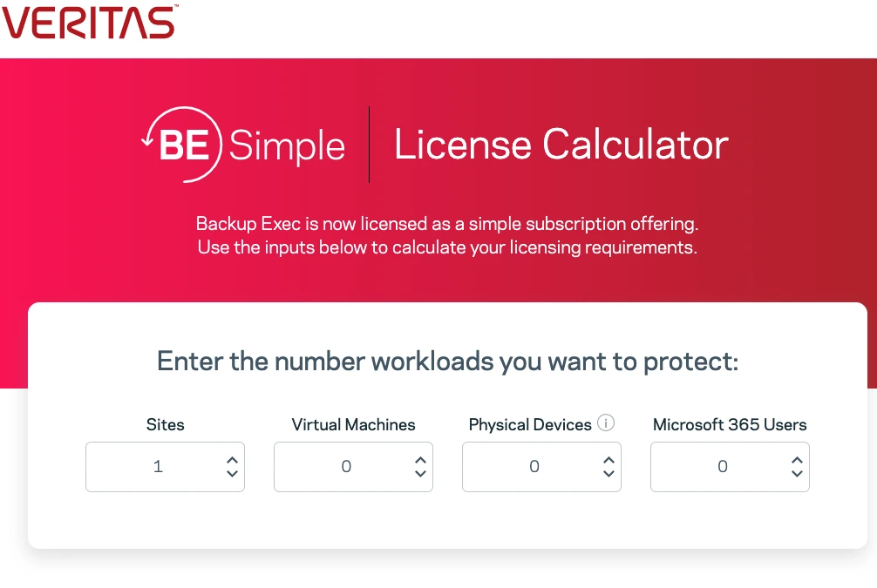This screenshot has width=877, height=588.
Task: Focus the Microsoft 365 Users number field
Action: pos(730,467)
